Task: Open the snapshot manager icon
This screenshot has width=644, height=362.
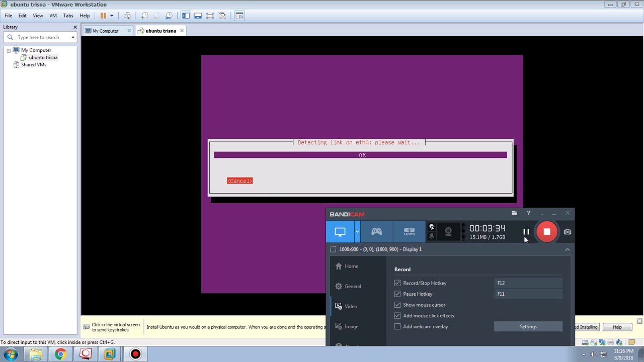Action: pyautogui.click(x=169, y=16)
